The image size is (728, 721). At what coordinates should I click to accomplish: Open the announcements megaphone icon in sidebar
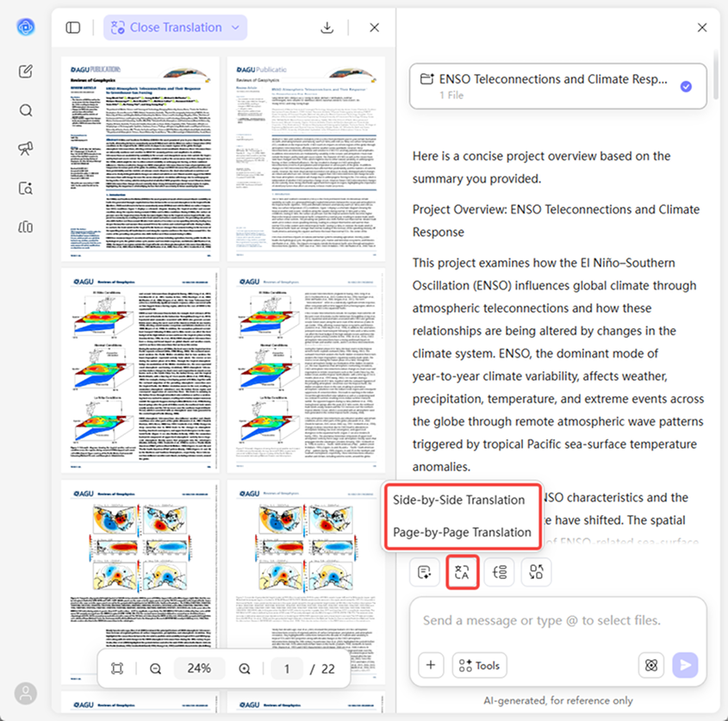point(25,148)
